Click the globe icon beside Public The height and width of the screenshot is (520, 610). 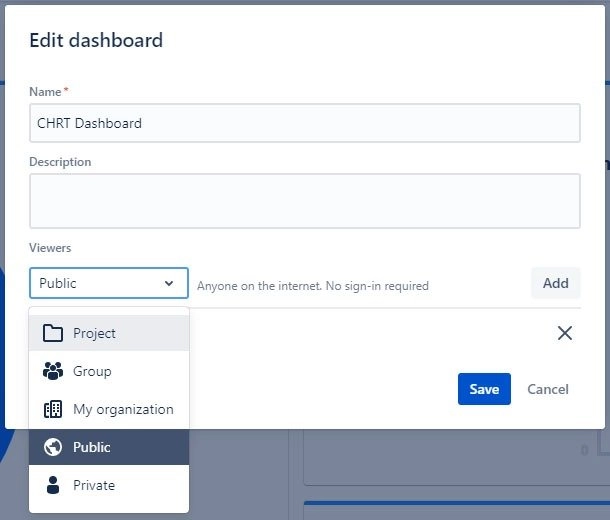tap(53, 447)
